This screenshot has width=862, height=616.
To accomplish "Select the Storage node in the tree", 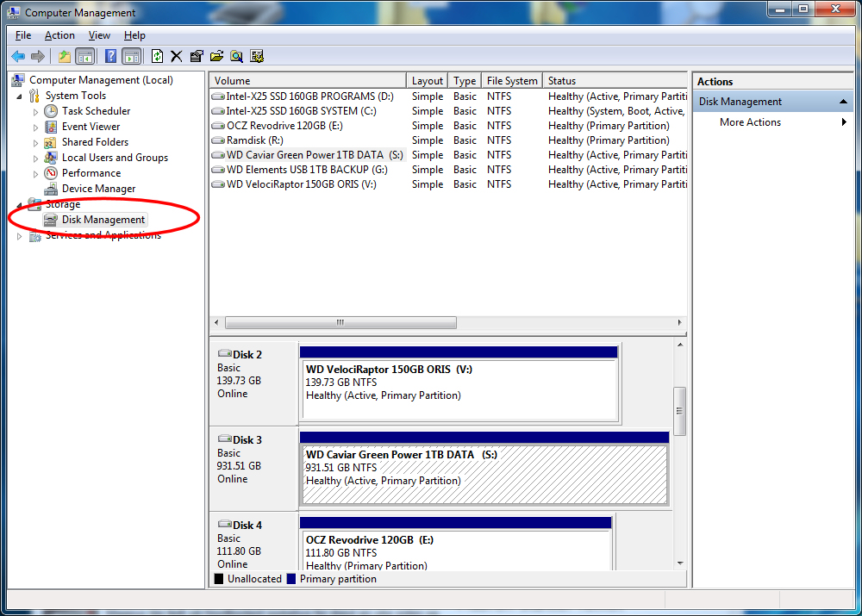I will click(63, 204).
